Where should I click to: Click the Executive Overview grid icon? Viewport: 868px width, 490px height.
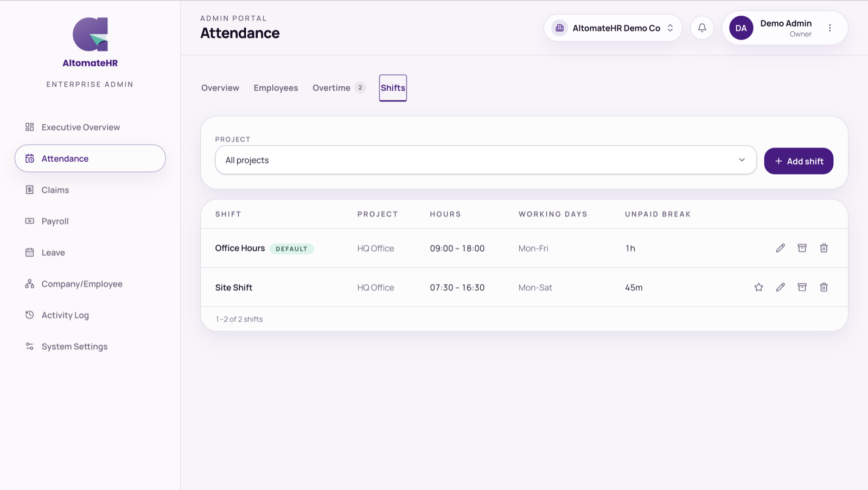[30, 127]
